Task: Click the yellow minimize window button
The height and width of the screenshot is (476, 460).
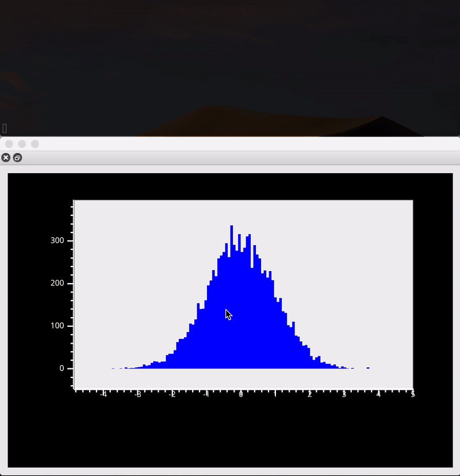Action: pyautogui.click(x=22, y=144)
